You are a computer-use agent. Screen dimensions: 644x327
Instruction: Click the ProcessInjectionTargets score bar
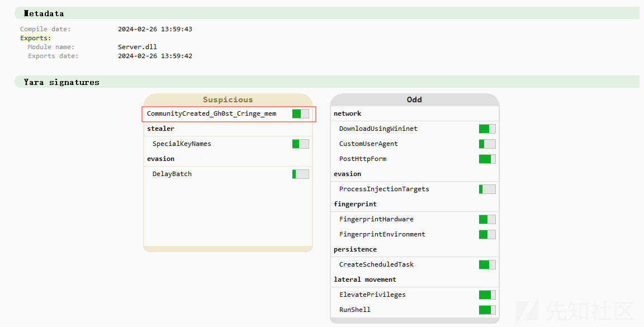tap(487, 189)
